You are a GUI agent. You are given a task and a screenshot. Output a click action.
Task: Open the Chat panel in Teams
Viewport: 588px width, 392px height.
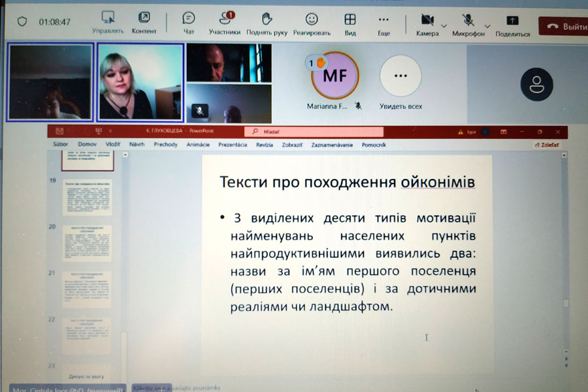[189, 19]
